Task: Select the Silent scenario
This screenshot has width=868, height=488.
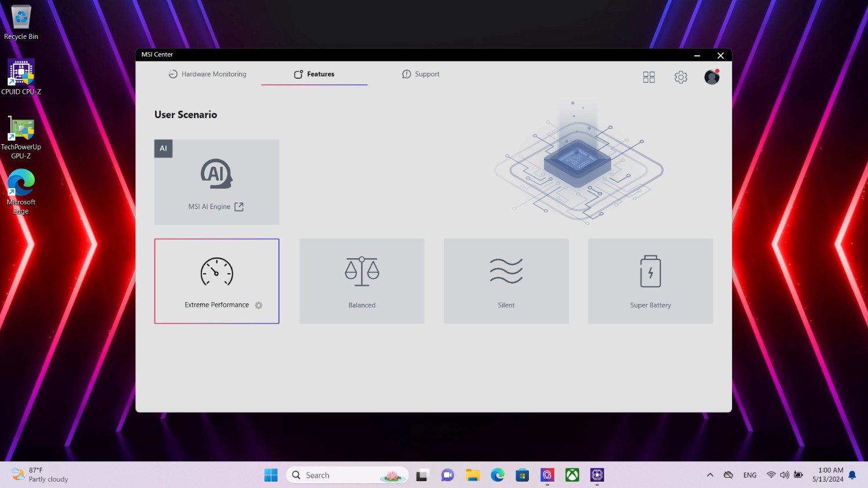Action: point(506,281)
